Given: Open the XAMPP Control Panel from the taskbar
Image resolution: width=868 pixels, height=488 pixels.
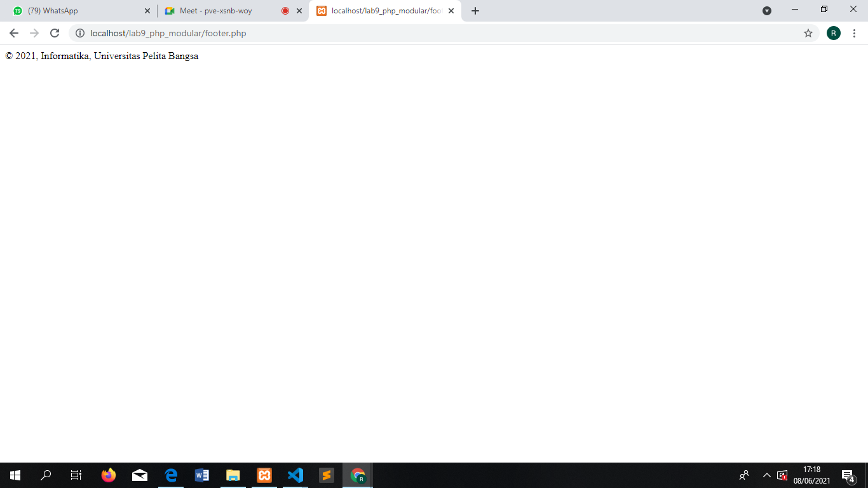Looking at the screenshot, I should point(264,475).
